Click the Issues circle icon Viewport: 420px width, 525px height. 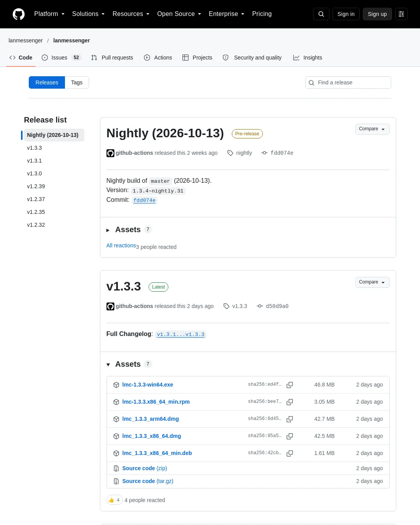click(45, 58)
